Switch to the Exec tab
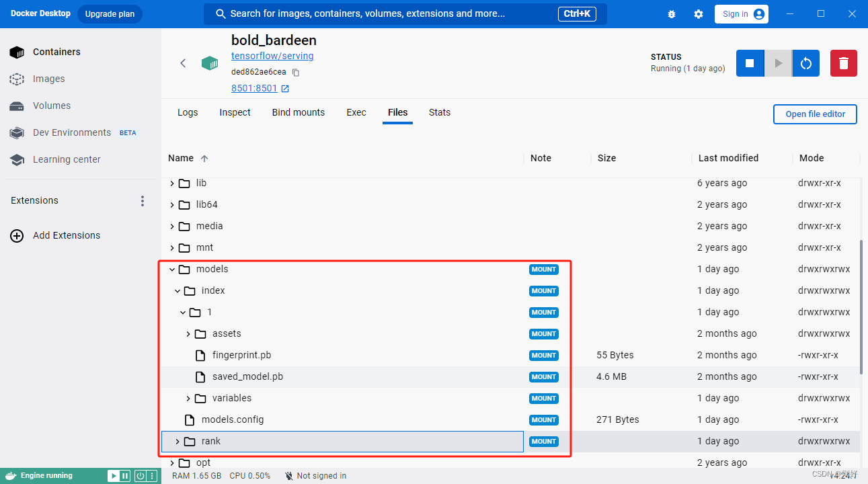Screen dimensions: 868x484 point(356,112)
